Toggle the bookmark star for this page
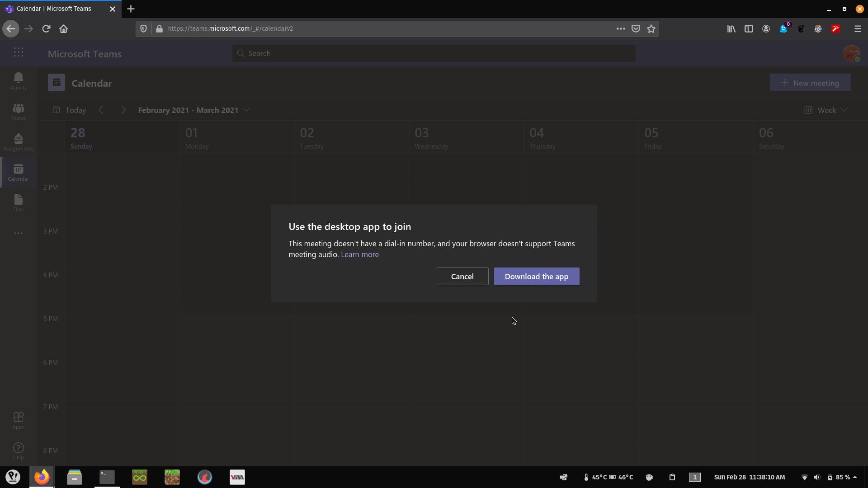 [651, 28]
